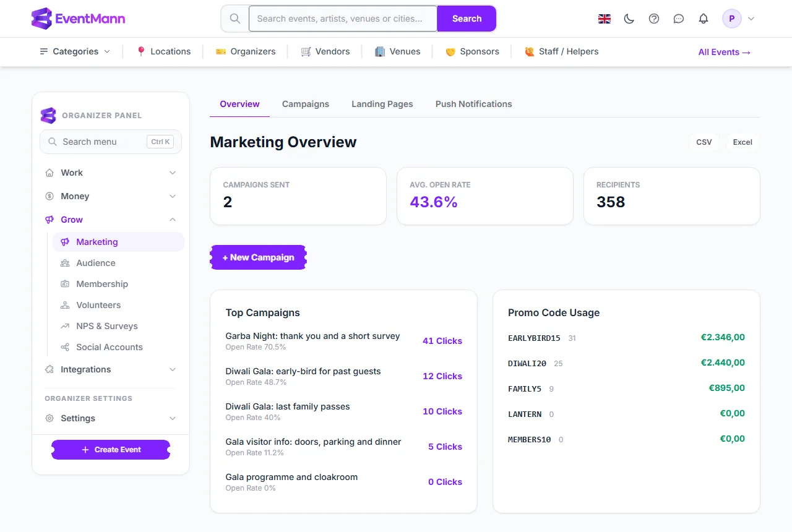The height and width of the screenshot is (532, 792).
Task: Select Marketing in the Grow submenu
Action: pos(118,242)
